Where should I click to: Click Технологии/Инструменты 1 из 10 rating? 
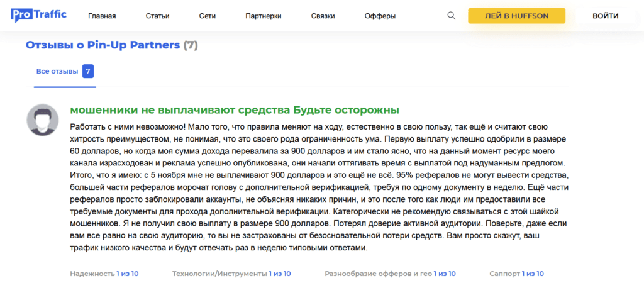click(231, 274)
